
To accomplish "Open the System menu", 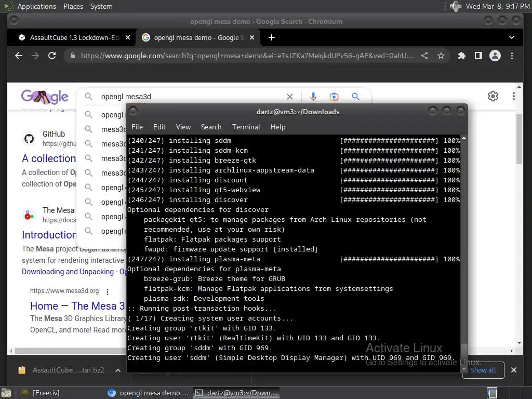I will (x=101, y=6).
